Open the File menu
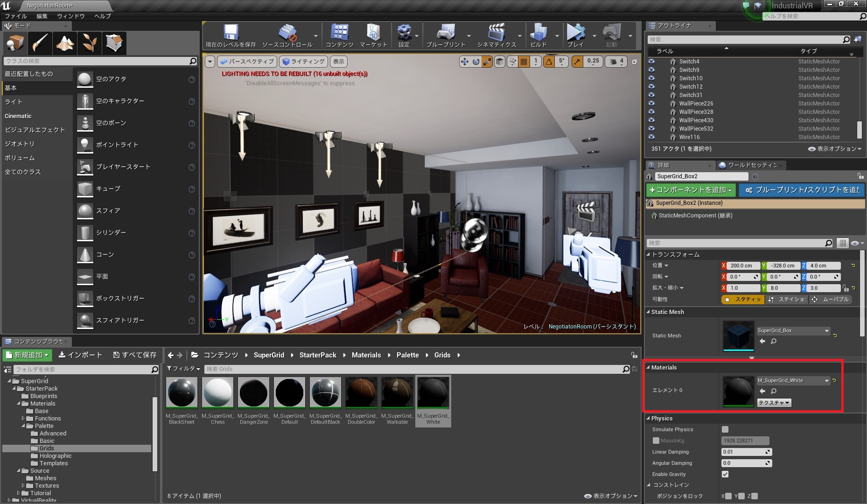 tap(16, 16)
